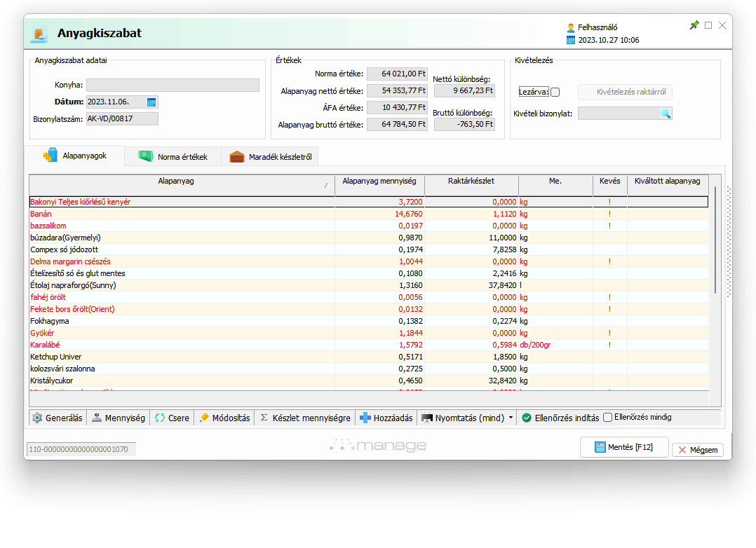The image size is (756, 548).
Task: Expand the Nyomtatás (mind) dropdown arrow
Action: click(511, 418)
